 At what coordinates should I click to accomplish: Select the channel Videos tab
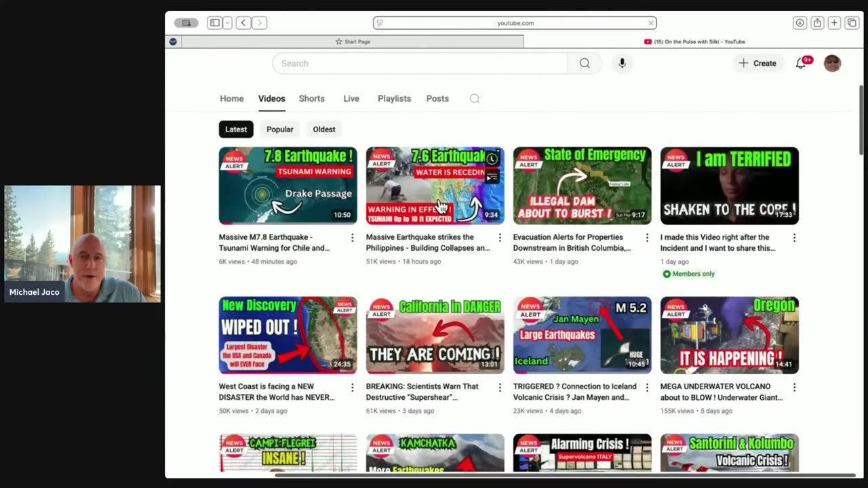coord(271,98)
